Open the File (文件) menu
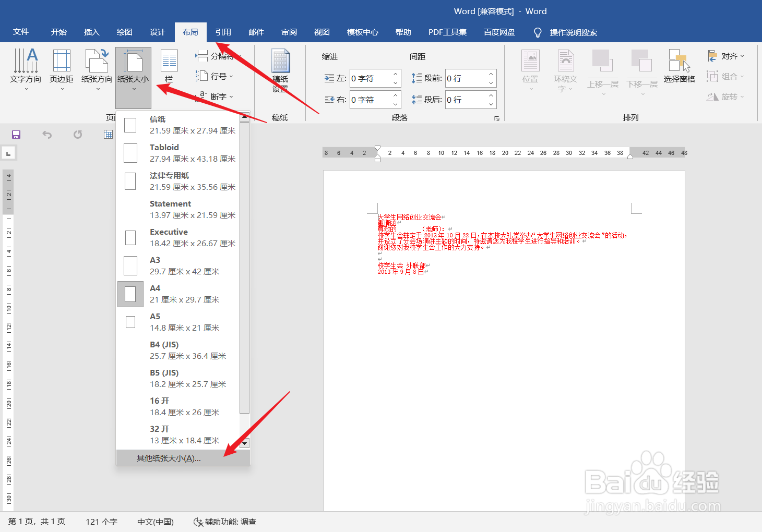 pyautogui.click(x=21, y=32)
